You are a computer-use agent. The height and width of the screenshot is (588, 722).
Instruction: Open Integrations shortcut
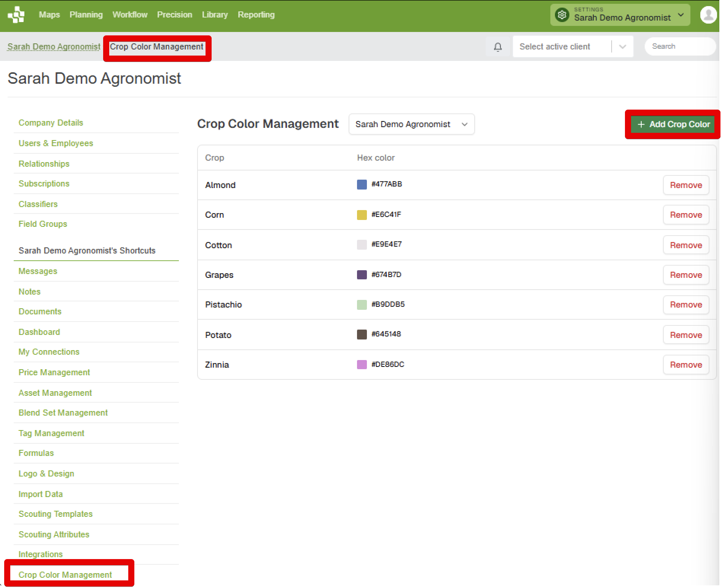coord(40,554)
